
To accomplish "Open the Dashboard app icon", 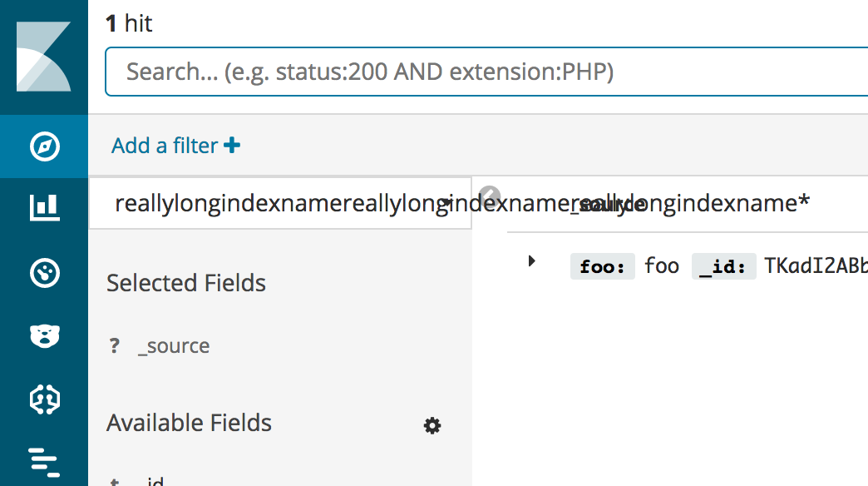I will pyautogui.click(x=45, y=273).
